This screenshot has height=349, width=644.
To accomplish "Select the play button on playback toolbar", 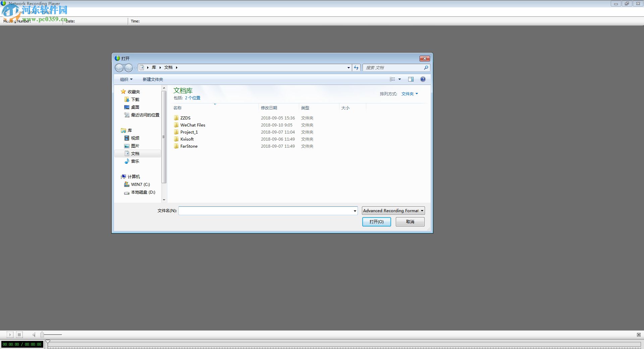I will [10, 335].
